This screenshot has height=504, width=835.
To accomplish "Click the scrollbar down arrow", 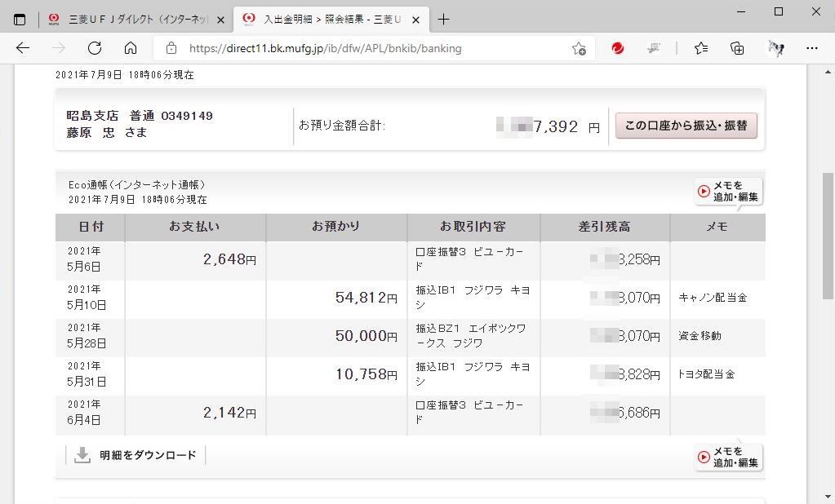I will point(828,497).
